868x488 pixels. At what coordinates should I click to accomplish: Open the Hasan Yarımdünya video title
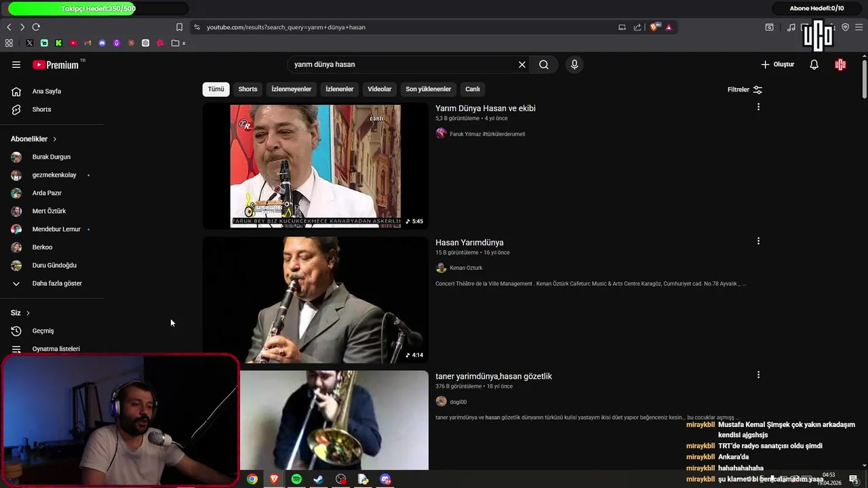[x=469, y=243]
